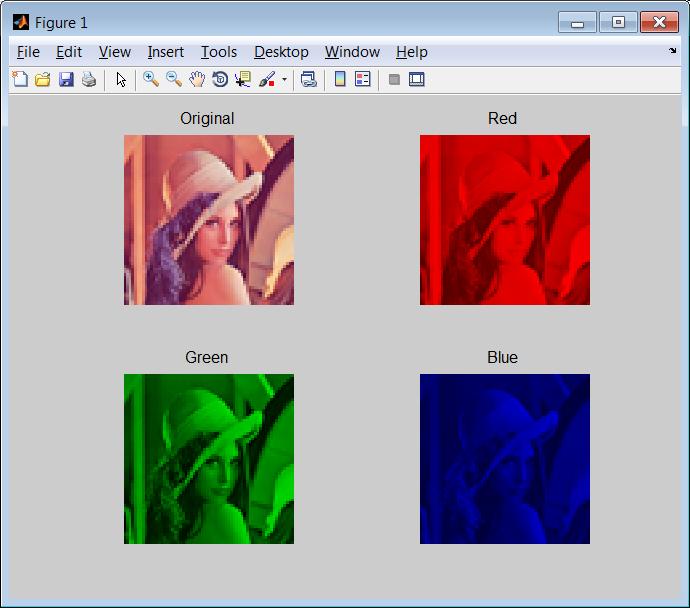Select the Brush/Select Data tool
The image size is (690, 608).
(x=267, y=80)
